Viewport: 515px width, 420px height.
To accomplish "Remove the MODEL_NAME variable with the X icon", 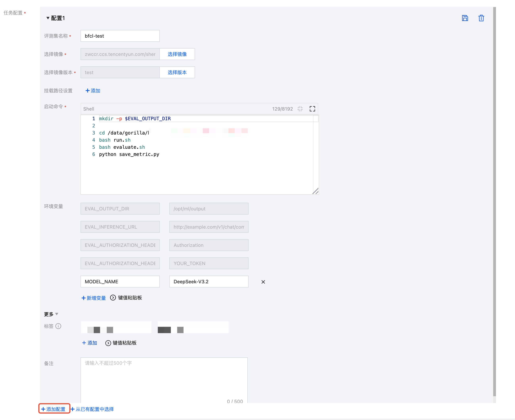I will (x=263, y=282).
